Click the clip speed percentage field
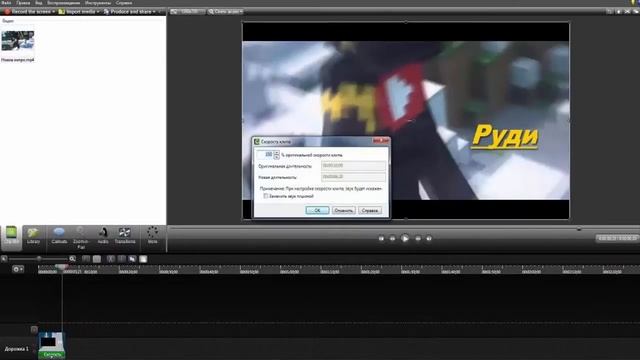Image resolution: width=640 pixels, height=360 pixels. click(x=265, y=155)
